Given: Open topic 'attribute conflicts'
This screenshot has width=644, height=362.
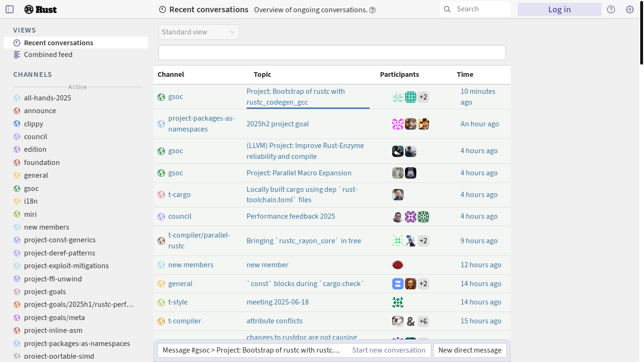Looking at the screenshot, I should click(x=274, y=321).
